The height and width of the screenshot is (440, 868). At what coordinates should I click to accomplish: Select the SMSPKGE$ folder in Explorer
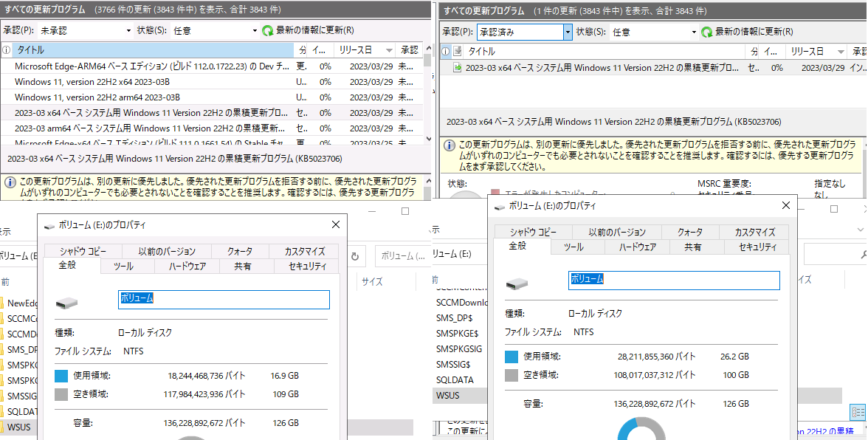[458, 333]
